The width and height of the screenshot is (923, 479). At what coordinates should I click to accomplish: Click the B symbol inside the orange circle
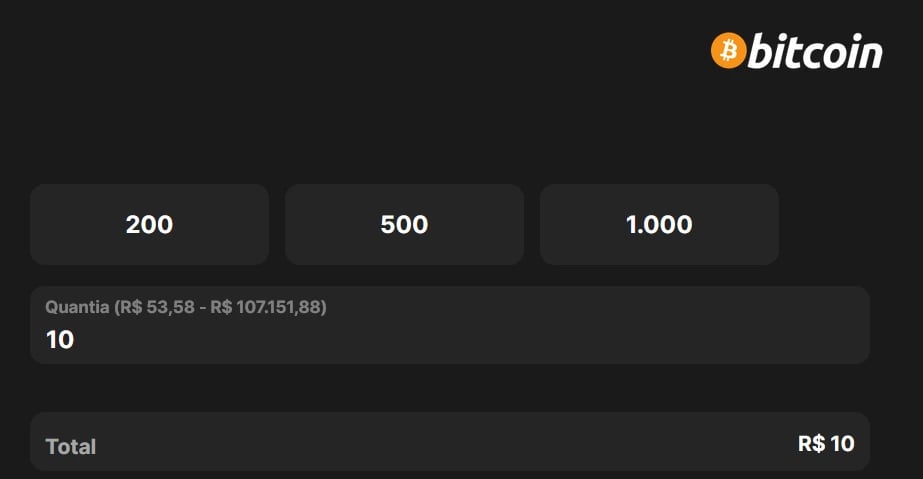tap(729, 50)
